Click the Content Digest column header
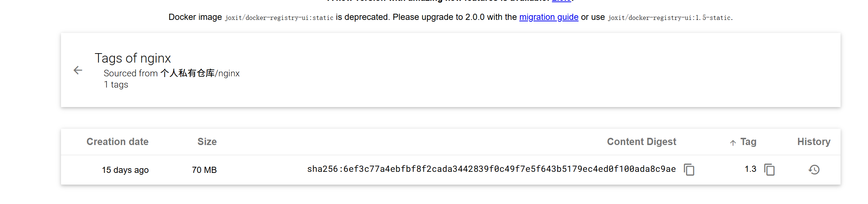The height and width of the screenshot is (204, 868). coord(641,142)
